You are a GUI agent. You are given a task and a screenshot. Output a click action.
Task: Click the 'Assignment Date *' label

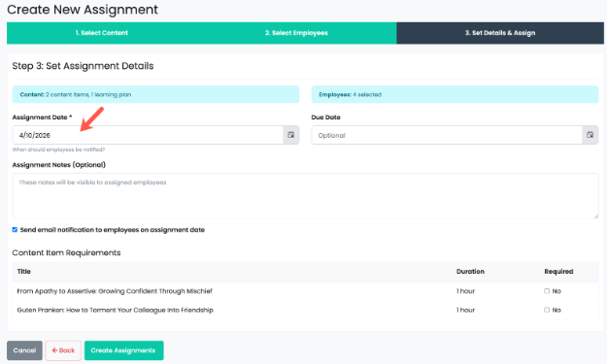[42, 117]
